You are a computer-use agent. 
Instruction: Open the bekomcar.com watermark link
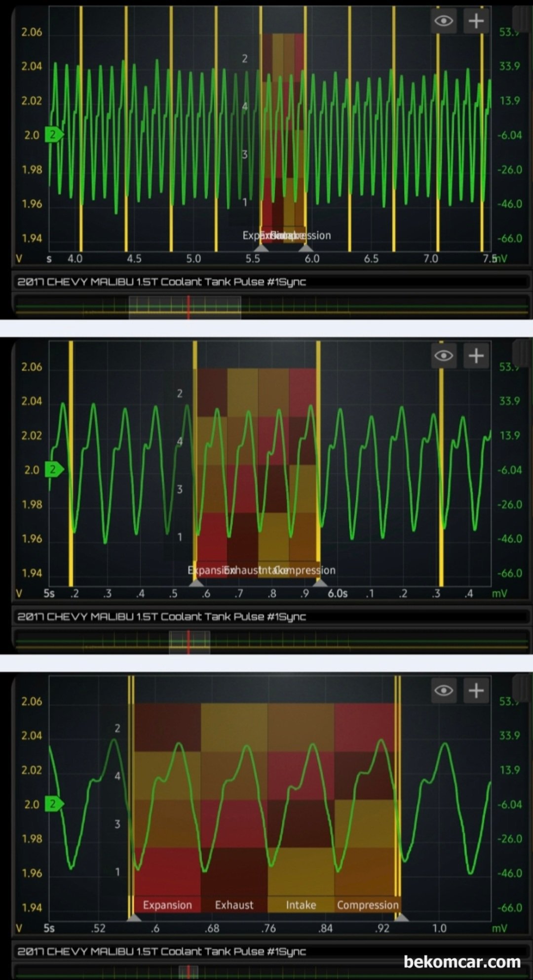[x=462, y=961]
